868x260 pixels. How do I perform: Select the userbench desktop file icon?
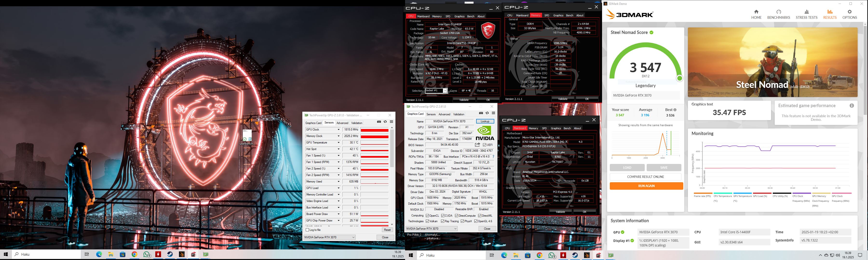[247, 137]
